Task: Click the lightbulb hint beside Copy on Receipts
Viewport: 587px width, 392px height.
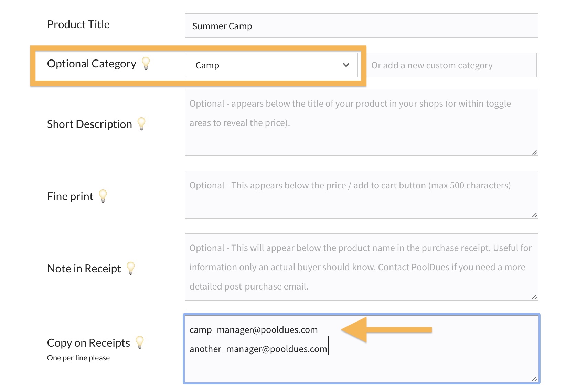Action: pos(140,342)
